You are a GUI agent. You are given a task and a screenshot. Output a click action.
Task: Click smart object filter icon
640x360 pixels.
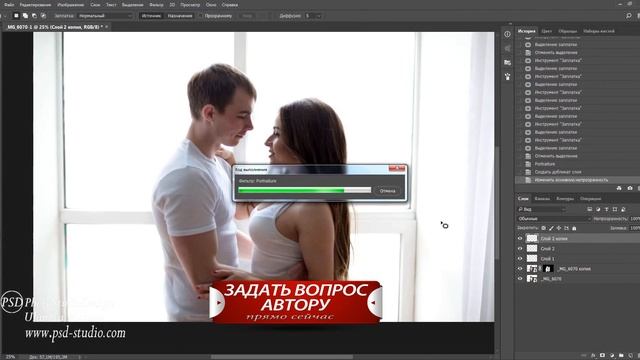point(623,209)
